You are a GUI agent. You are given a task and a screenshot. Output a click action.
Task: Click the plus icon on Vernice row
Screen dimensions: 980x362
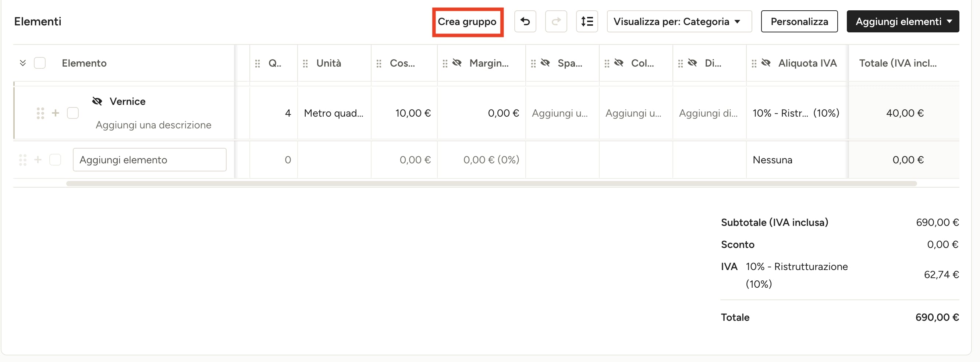click(56, 113)
